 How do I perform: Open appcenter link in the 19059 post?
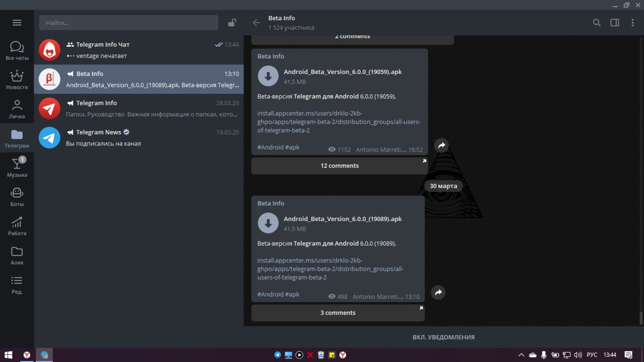coord(339,122)
